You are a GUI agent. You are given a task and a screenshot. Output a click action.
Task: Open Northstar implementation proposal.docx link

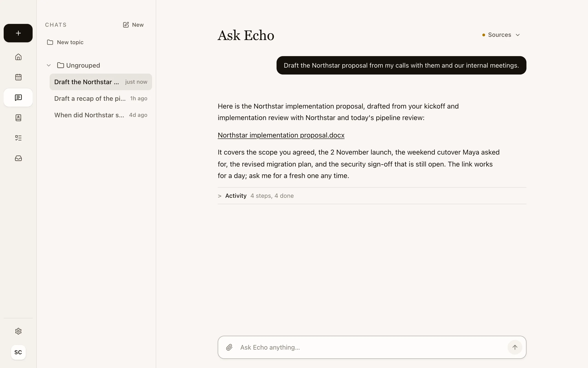[281, 135]
